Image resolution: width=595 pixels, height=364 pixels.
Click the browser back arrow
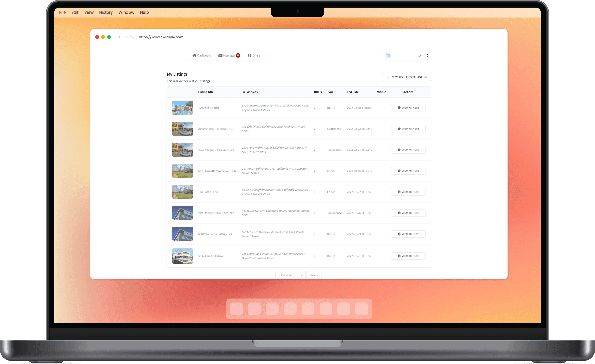(x=120, y=37)
